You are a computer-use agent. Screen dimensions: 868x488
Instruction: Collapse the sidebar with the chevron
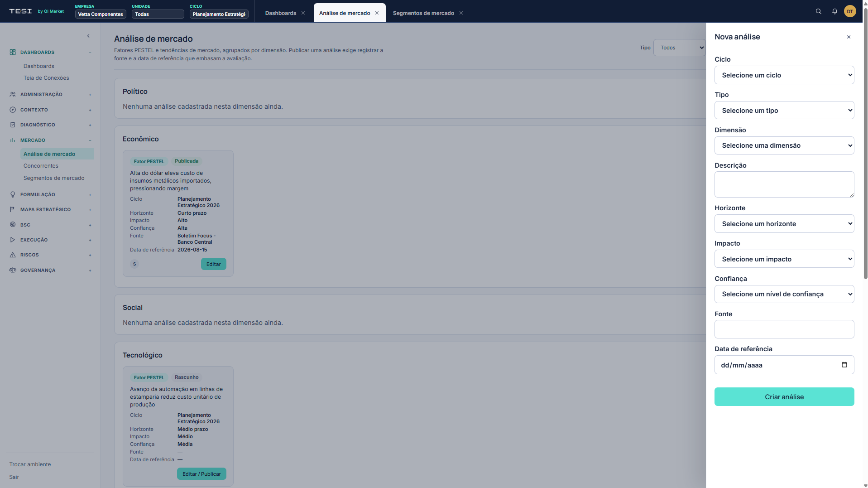(88, 36)
